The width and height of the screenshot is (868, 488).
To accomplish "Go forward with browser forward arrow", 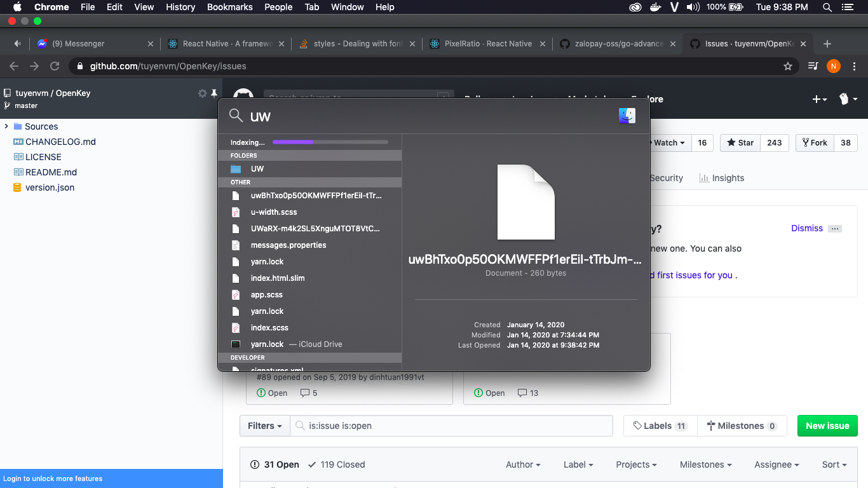I will [x=34, y=66].
